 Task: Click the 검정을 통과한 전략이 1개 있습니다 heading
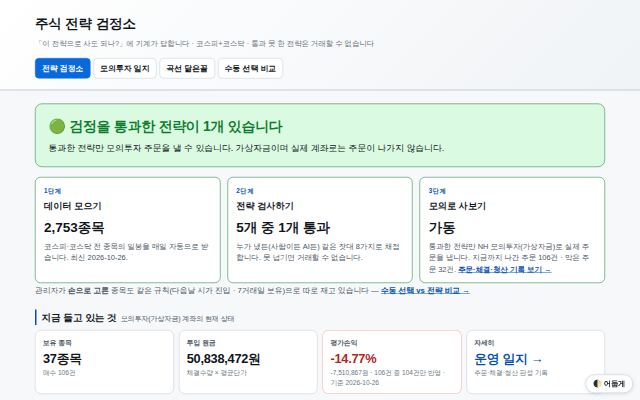pos(176,127)
